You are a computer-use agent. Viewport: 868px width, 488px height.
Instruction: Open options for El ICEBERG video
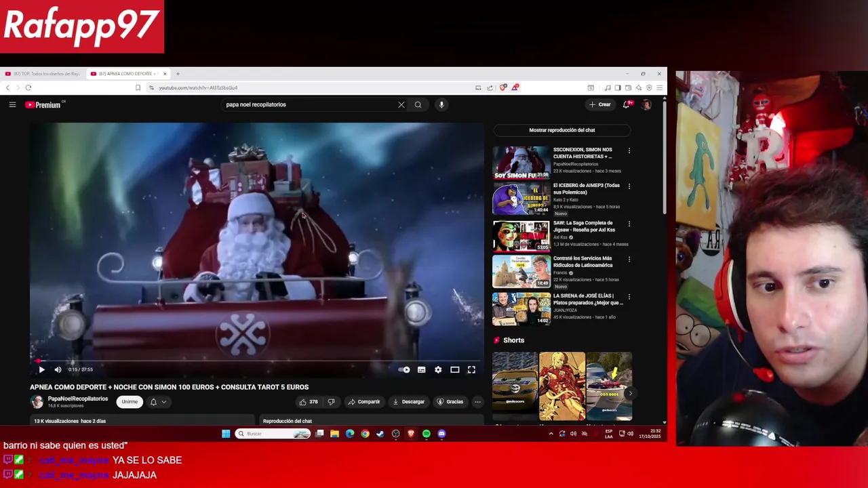(629, 186)
